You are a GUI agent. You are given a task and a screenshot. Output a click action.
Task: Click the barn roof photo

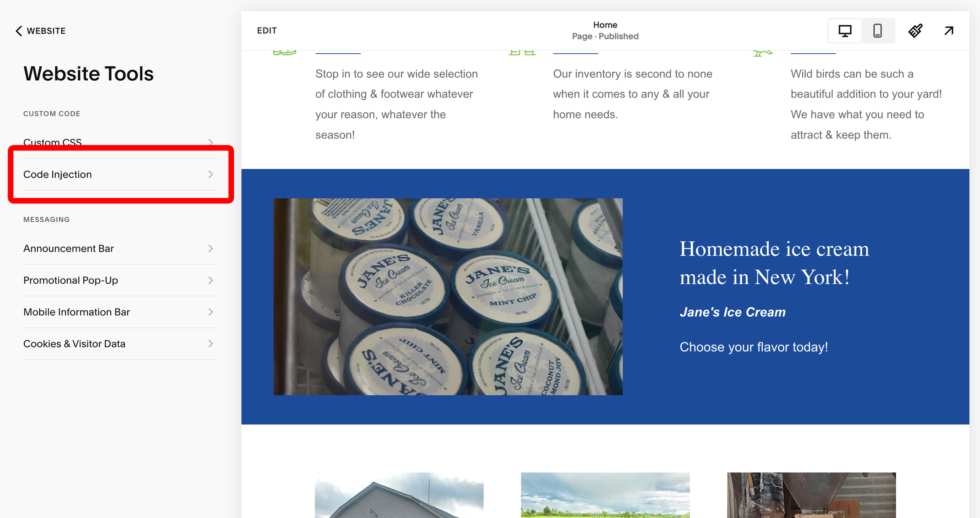pyautogui.click(x=399, y=495)
